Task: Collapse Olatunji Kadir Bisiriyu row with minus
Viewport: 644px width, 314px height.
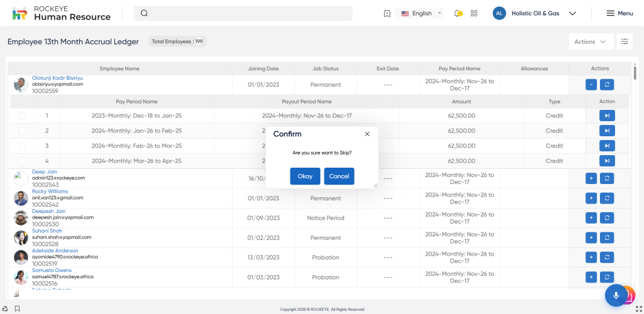Action: [x=591, y=85]
